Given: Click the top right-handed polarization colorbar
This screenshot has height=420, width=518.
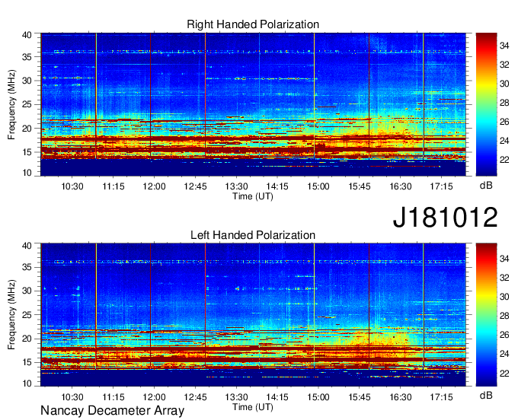Looking at the screenshot, I should tap(486, 104).
